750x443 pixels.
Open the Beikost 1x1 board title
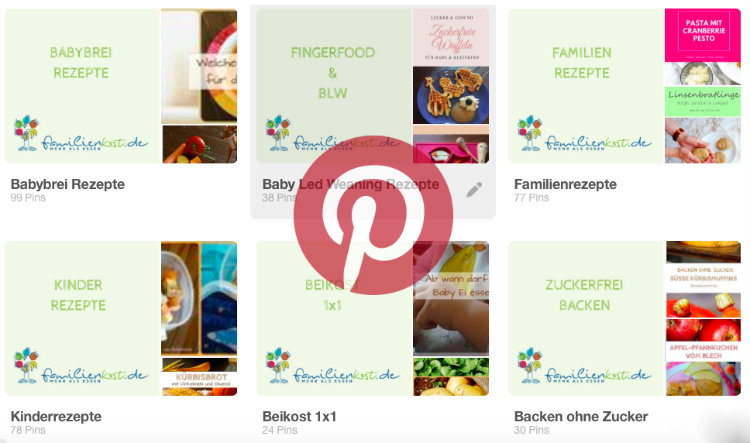[x=299, y=417]
